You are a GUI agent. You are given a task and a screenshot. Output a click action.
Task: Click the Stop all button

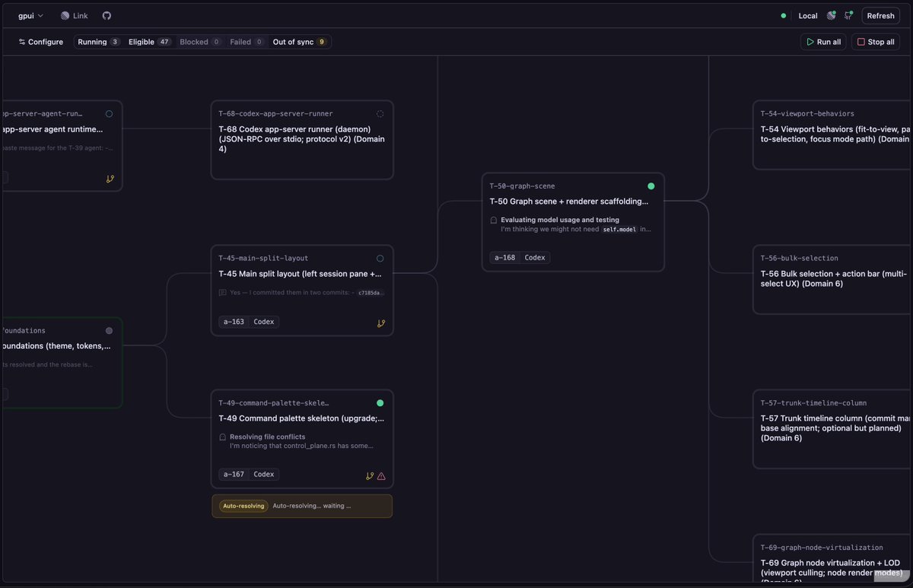point(876,42)
